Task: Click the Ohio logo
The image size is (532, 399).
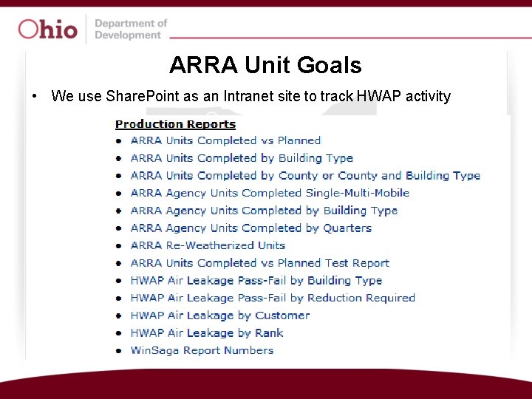Action: tap(48, 29)
